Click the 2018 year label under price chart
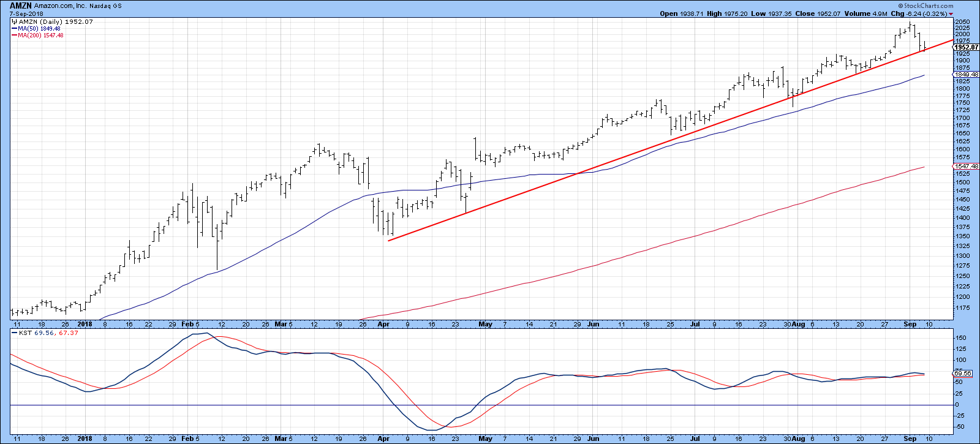980x444 pixels. [x=85, y=324]
